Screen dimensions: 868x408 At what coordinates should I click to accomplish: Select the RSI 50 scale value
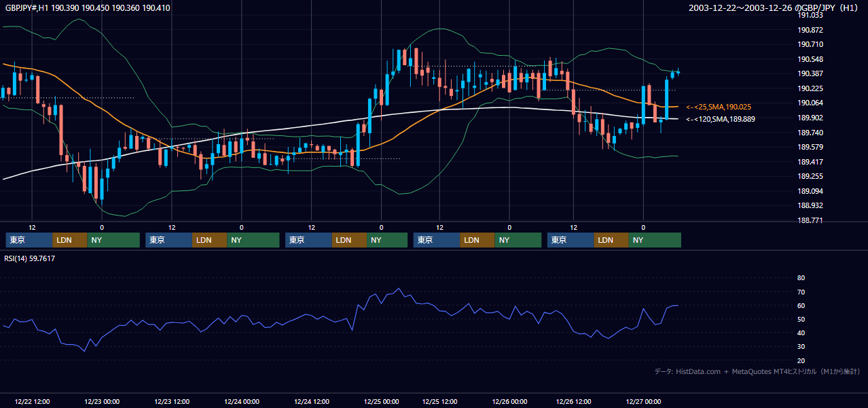click(x=801, y=319)
